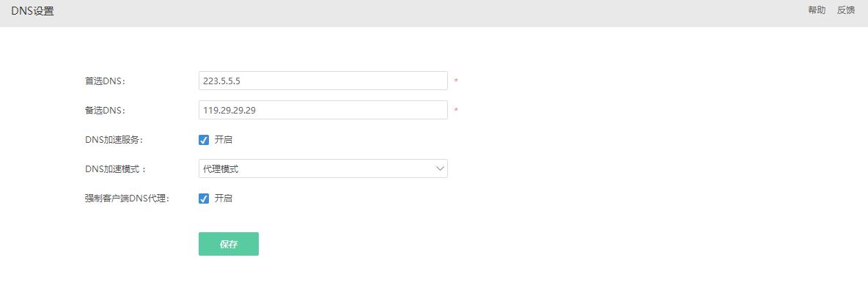Click the red asterisk beside 首选DNS
Image resolution: width=868 pixels, height=304 pixels.
point(456,81)
